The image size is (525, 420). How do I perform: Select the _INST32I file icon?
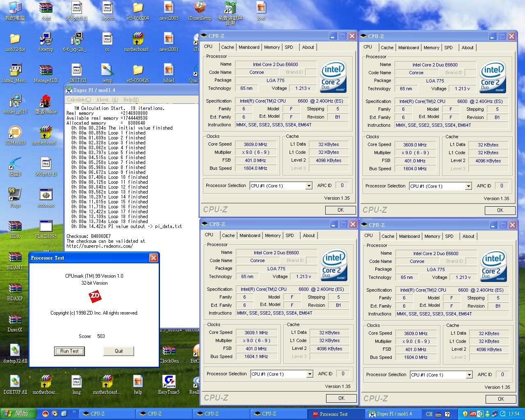[77, 73]
